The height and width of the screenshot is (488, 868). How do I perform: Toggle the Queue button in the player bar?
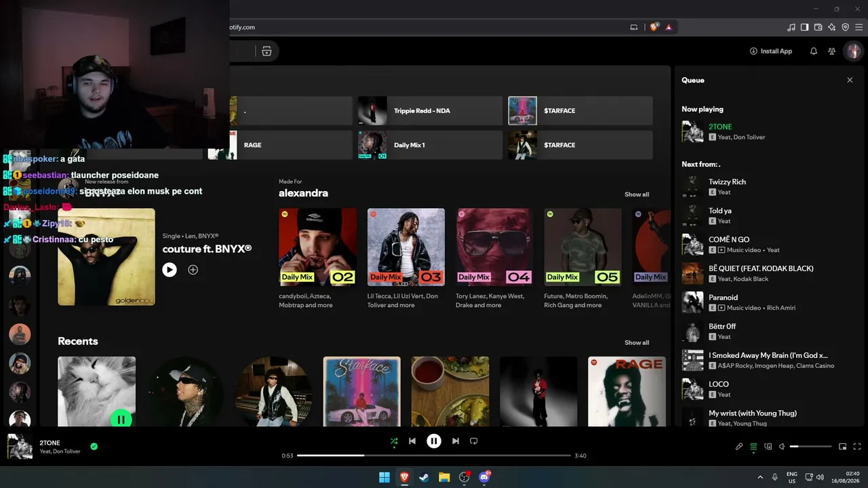(x=753, y=447)
